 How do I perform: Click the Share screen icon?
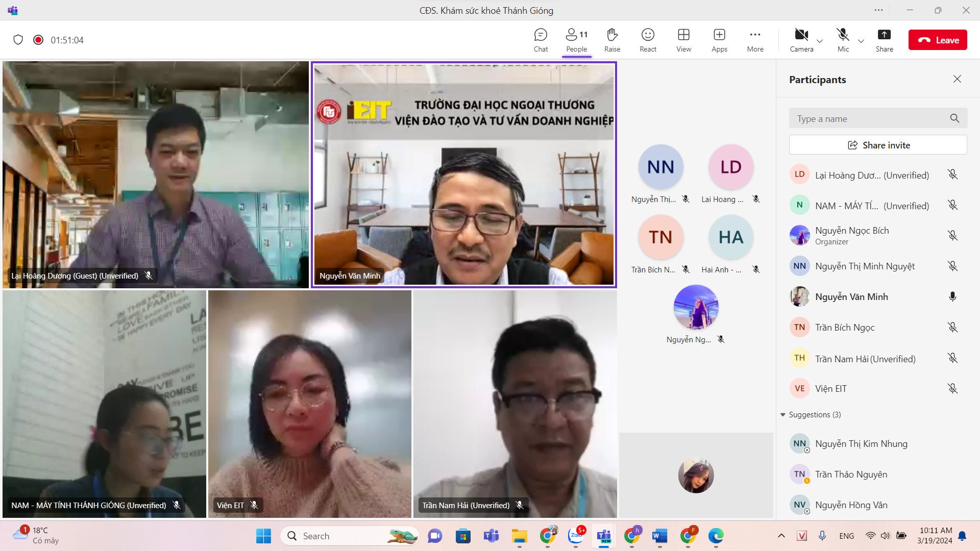[884, 40]
